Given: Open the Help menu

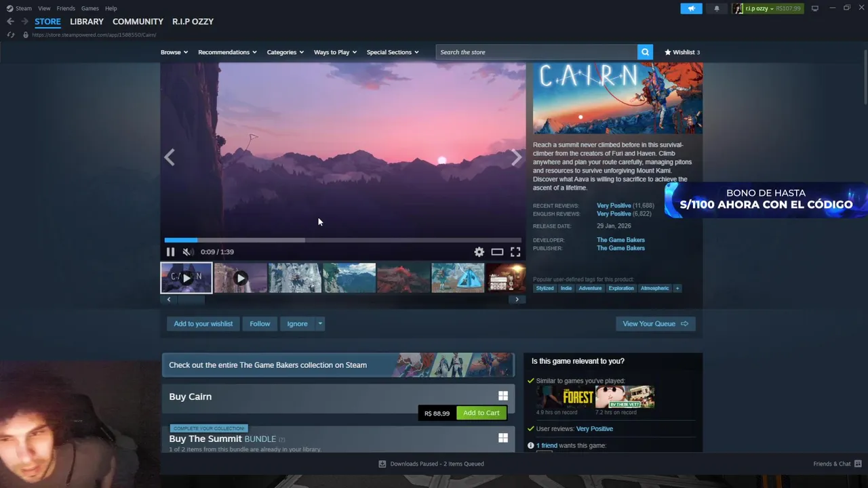Looking at the screenshot, I should [x=111, y=8].
